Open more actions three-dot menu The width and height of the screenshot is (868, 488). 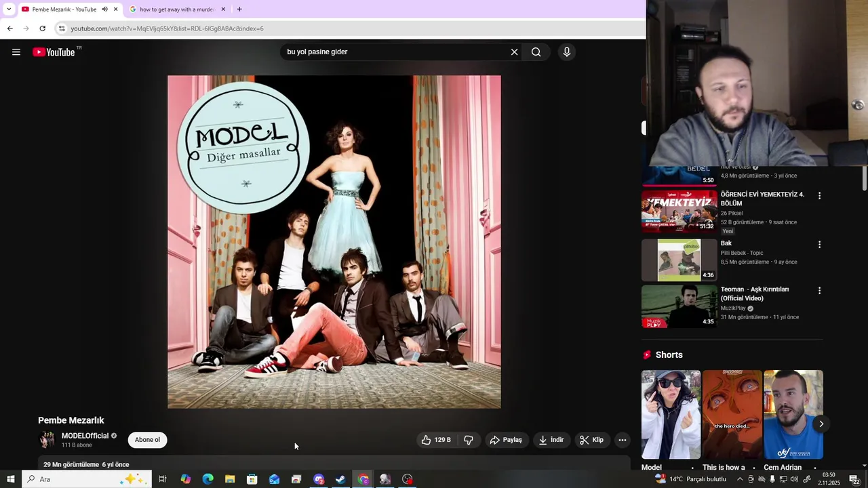[x=622, y=440]
